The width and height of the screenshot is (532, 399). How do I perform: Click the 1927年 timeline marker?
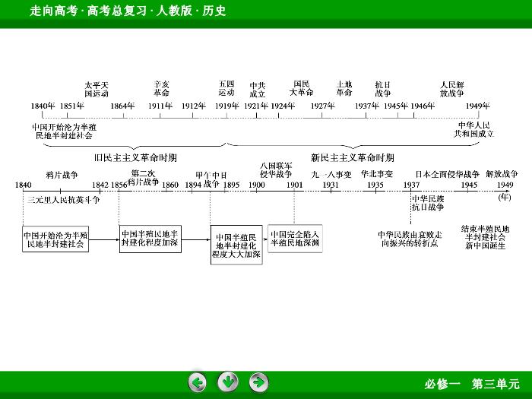[x=323, y=106]
